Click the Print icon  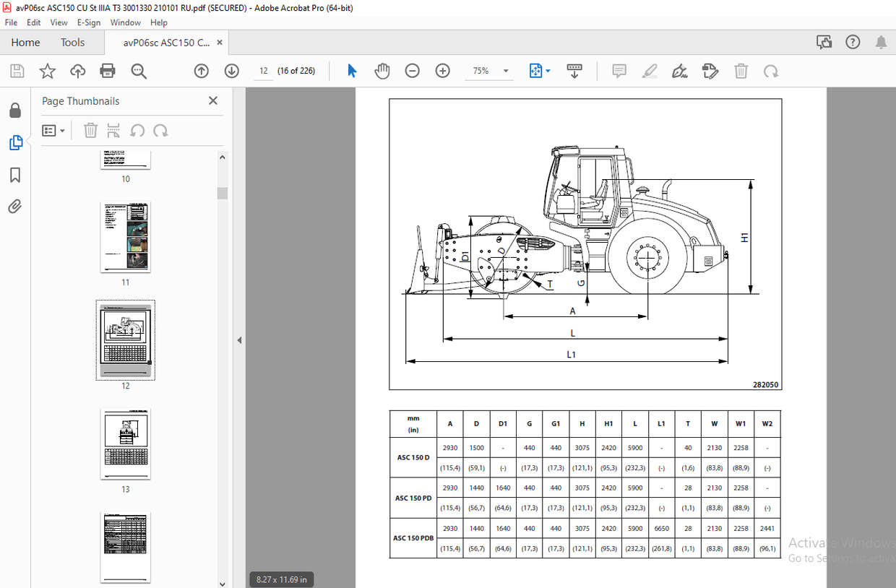(107, 71)
